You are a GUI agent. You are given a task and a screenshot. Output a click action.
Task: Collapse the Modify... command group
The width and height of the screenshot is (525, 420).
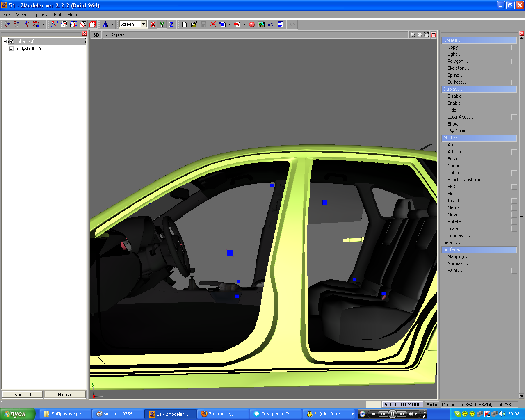coord(479,138)
